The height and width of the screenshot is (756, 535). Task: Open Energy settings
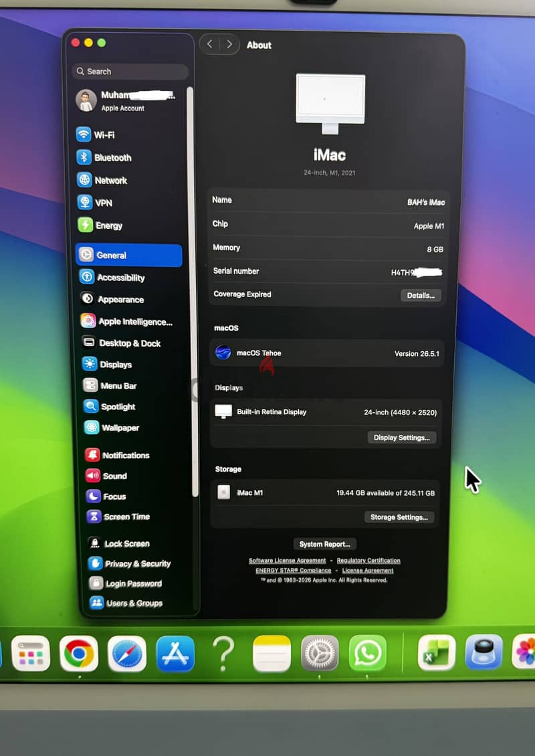coord(100,225)
